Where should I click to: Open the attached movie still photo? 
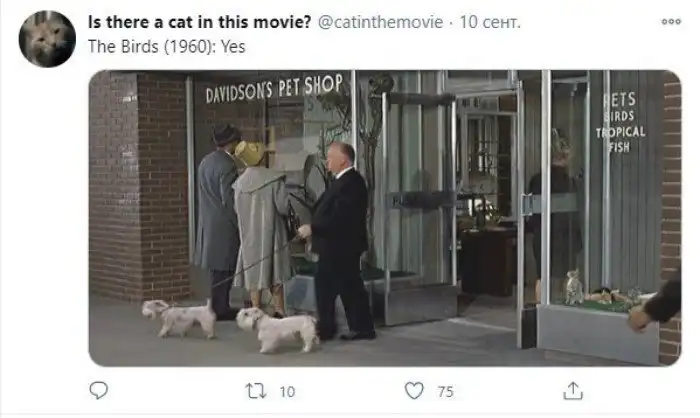tap(385, 218)
